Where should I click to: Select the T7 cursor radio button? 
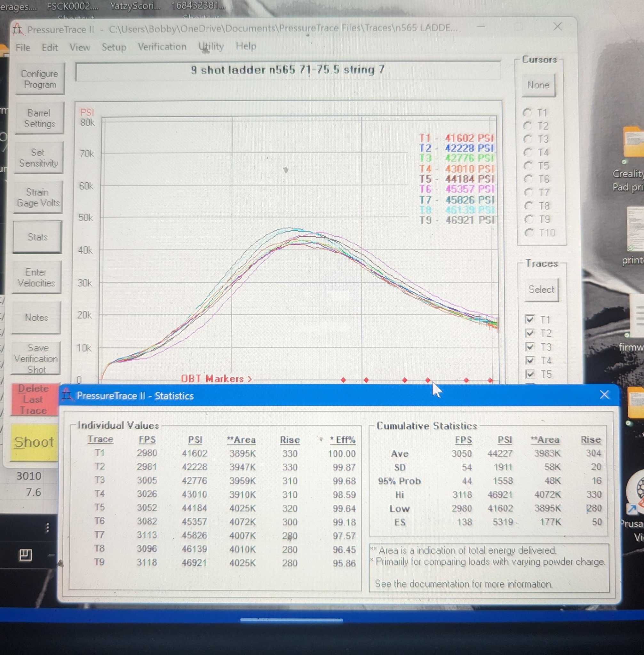tap(528, 193)
